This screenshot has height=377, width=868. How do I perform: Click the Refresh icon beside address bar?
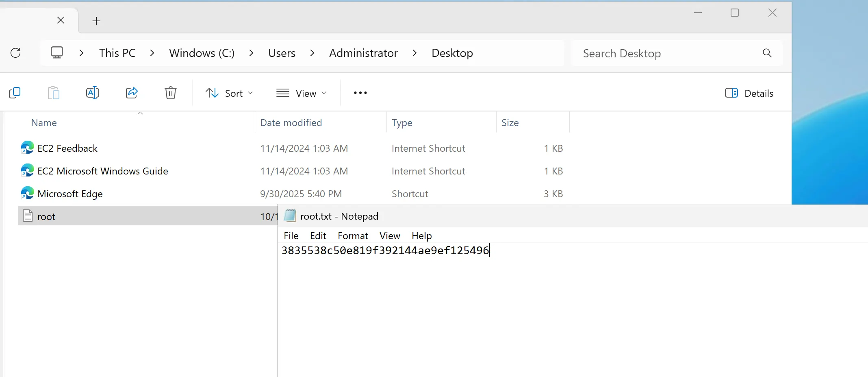[x=15, y=53]
